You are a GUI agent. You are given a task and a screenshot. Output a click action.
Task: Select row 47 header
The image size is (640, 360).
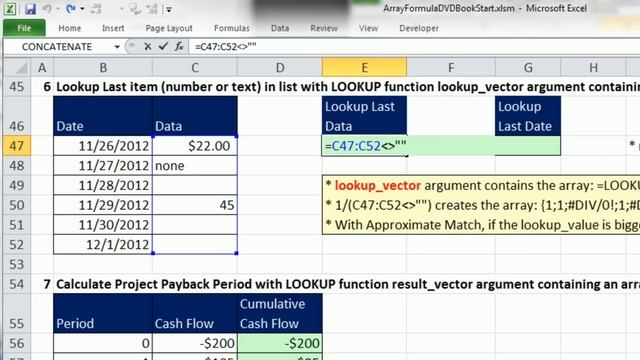pyautogui.click(x=17, y=146)
